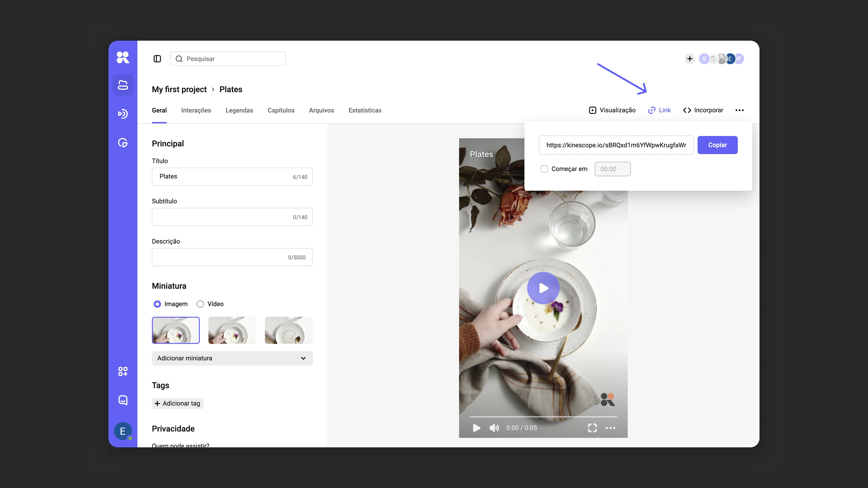Toggle fullscreen in the video player
Image resolution: width=868 pixels, height=488 pixels.
click(592, 428)
